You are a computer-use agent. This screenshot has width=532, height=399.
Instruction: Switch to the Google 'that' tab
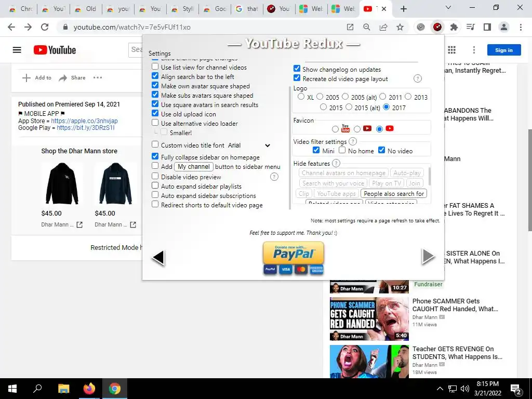(247, 9)
